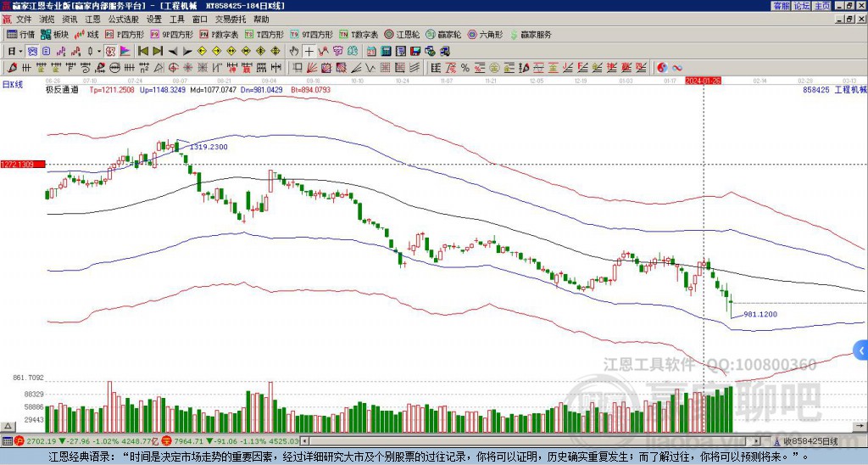Screen dimensions: 868x465
Task: Click the circled target tool icon
Action: pos(173,68)
